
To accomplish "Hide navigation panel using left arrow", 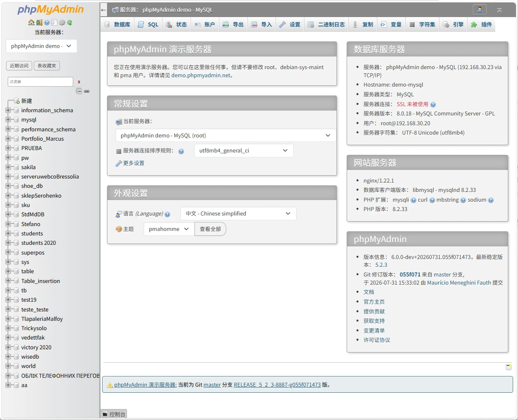I will (x=103, y=10).
